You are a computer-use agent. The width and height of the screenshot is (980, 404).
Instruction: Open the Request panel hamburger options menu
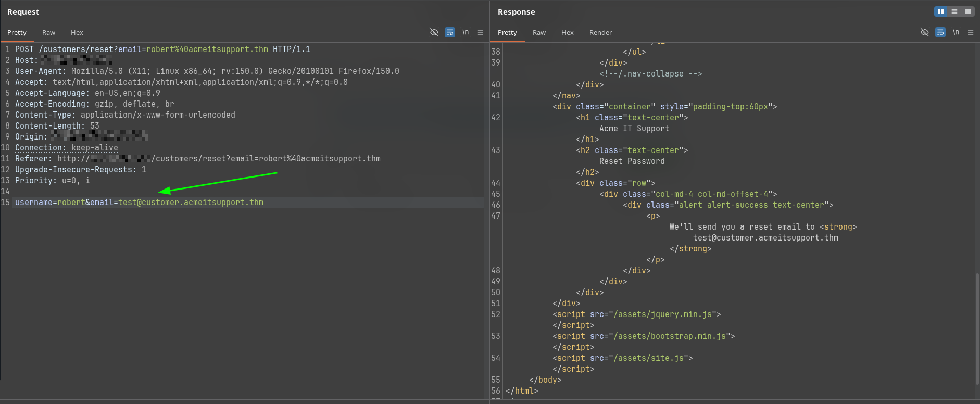pyautogui.click(x=480, y=32)
